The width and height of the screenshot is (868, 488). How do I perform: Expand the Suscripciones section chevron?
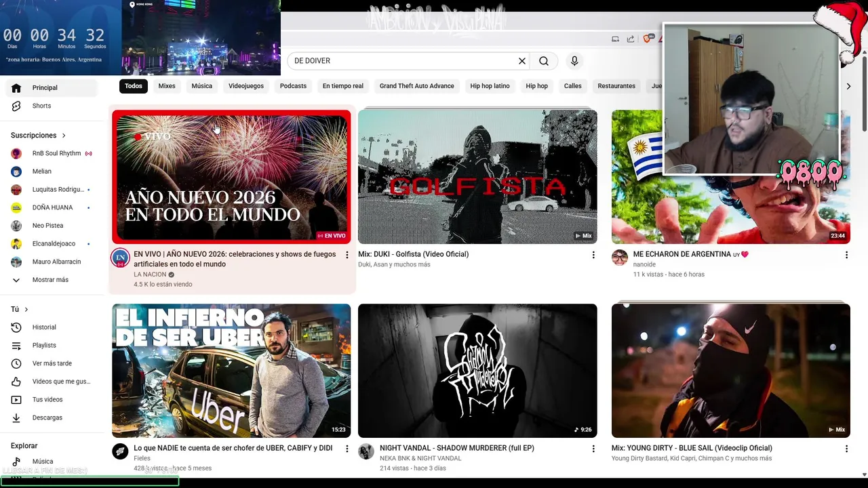click(64, 136)
